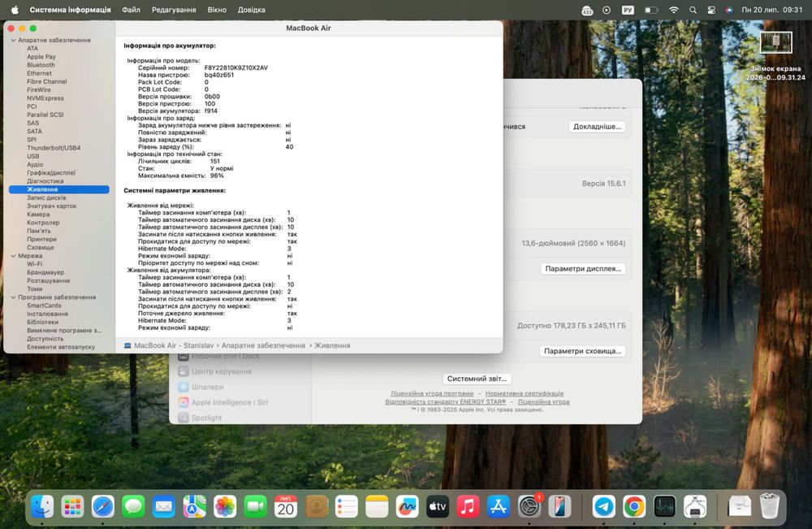This screenshot has width=812, height=529.
Task: Collapse the Мережа sidebar section
Action: tap(14, 256)
